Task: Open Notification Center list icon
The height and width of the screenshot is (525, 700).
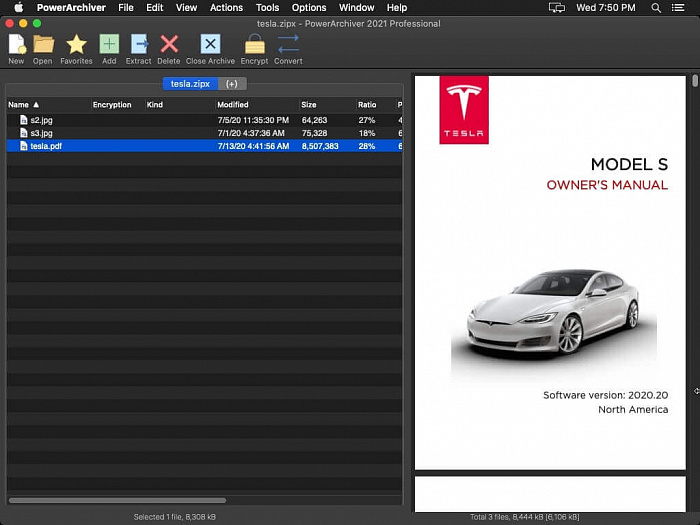Action: point(678,8)
